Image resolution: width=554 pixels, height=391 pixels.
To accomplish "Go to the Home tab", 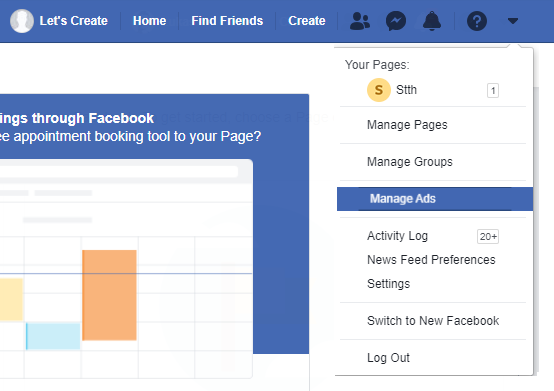I will (149, 21).
